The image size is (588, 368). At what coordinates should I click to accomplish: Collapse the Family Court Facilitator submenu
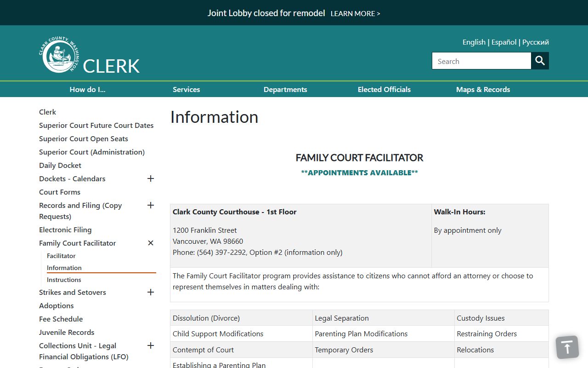click(x=151, y=243)
